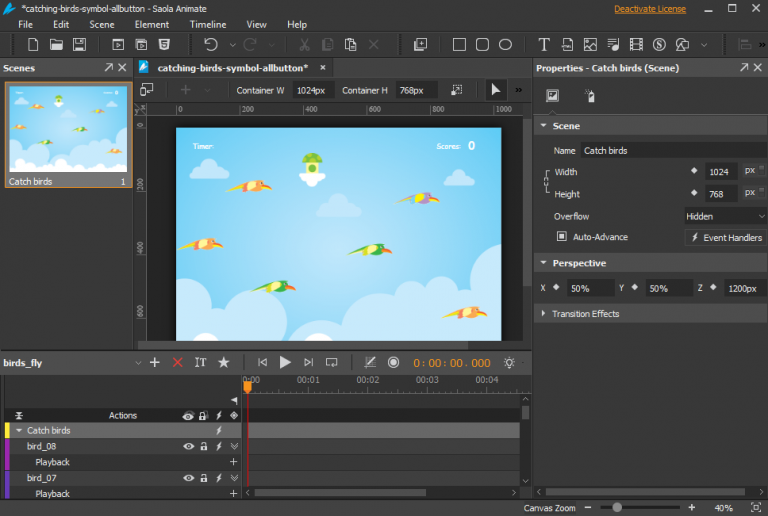Click the Canvas Zoom slider handle

tap(617, 507)
